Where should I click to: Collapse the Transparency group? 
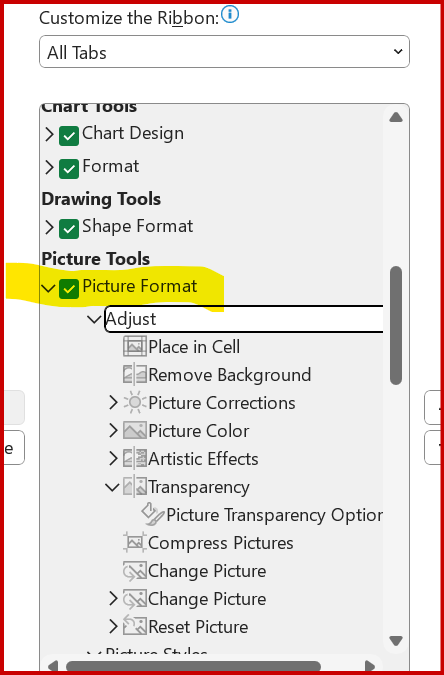pyautogui.click(x=112, y=487)
